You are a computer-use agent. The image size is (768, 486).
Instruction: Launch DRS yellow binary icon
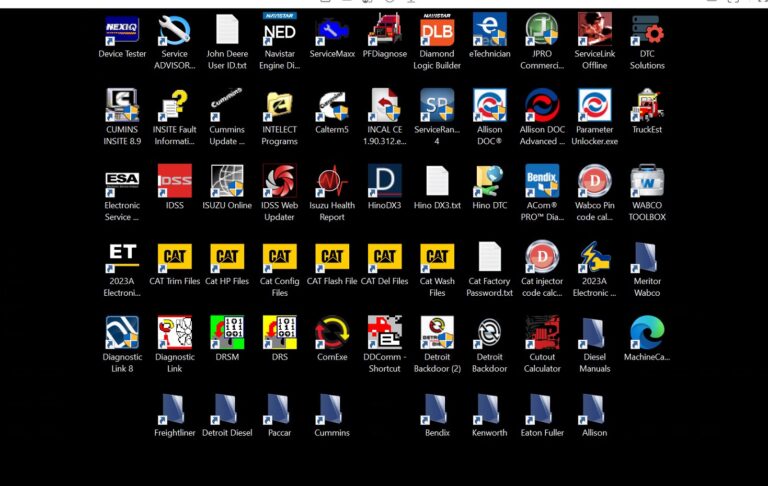(280, 333)
